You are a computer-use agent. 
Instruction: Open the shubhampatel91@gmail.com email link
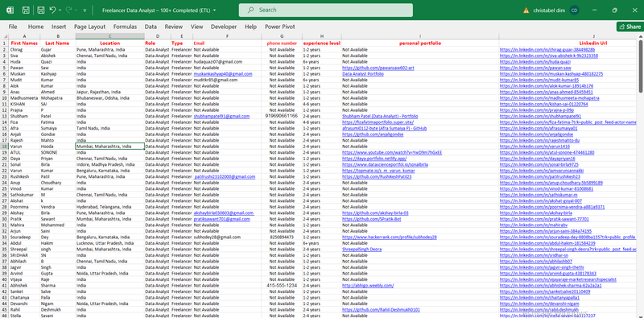point(221,116)
